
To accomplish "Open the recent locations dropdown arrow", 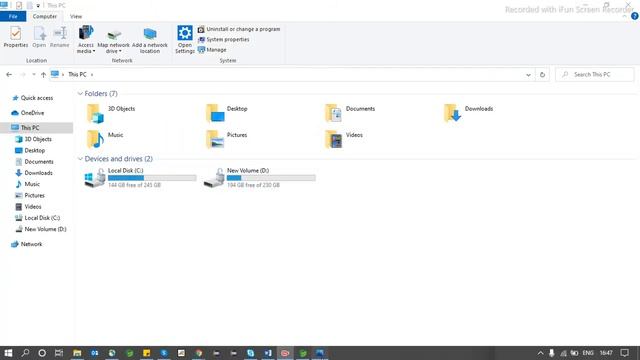I will pyautogui.click(x=33, y=75).
